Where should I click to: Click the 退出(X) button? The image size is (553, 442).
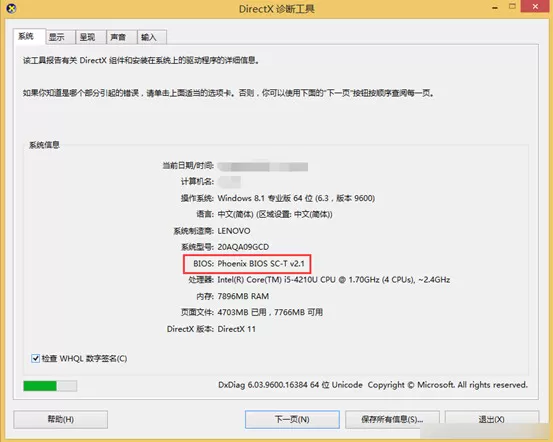(492, 419)
